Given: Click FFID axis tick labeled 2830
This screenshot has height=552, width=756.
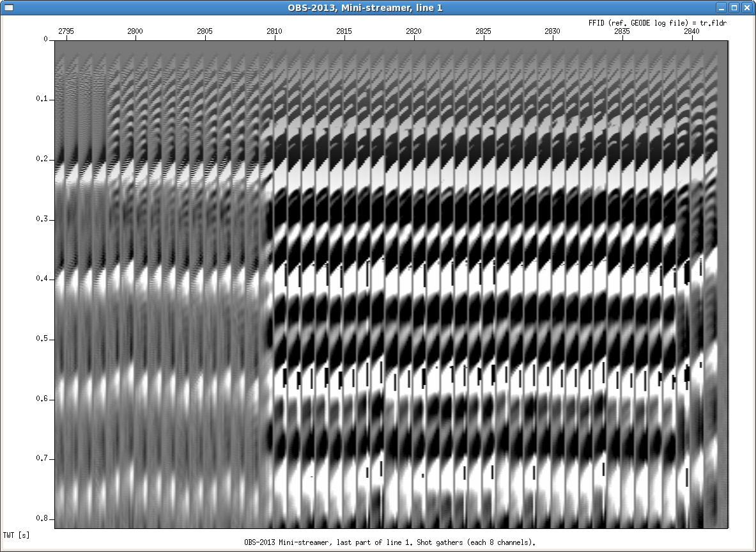Looking at the screenshot, I should [553, 31].
